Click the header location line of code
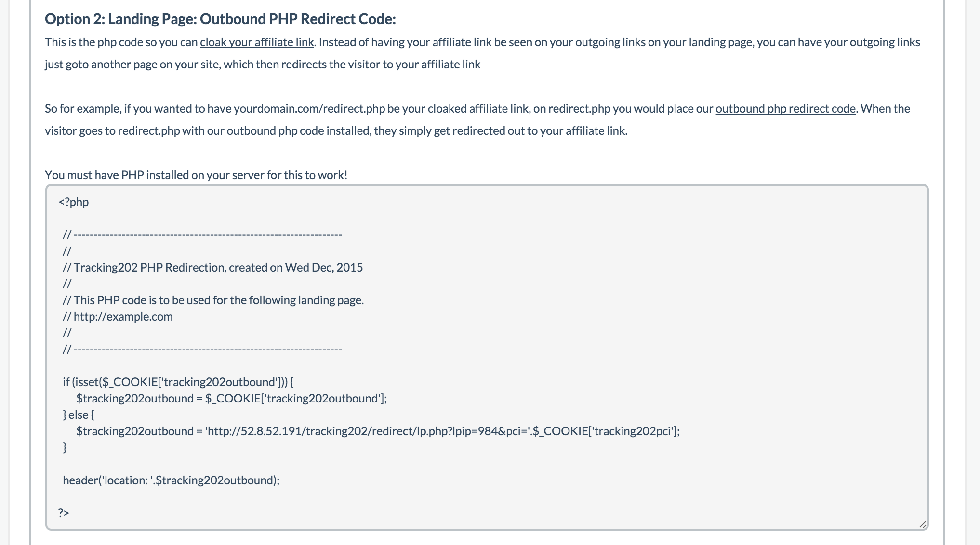 coord(171,480)
